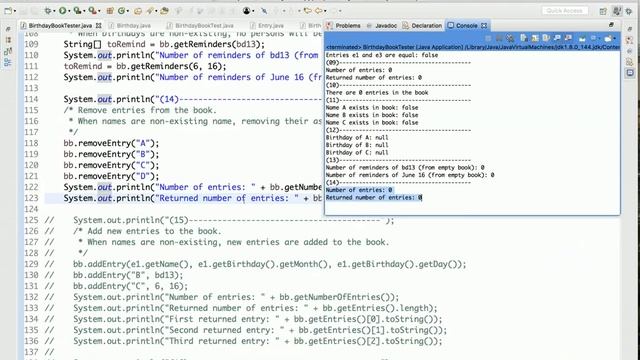
Task: Open dropdown arrow next to External Tools icon
Action: point(99,11)
